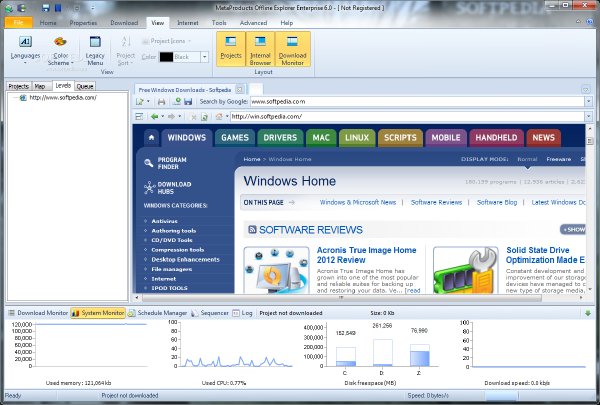
Task: Open the Schedule Manager tab
Action: (x=158, y=313)
